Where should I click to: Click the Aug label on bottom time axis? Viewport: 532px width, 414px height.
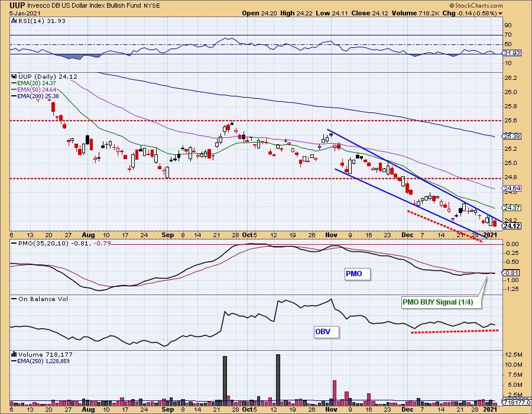pyautogui.click(x=88, y=409)
